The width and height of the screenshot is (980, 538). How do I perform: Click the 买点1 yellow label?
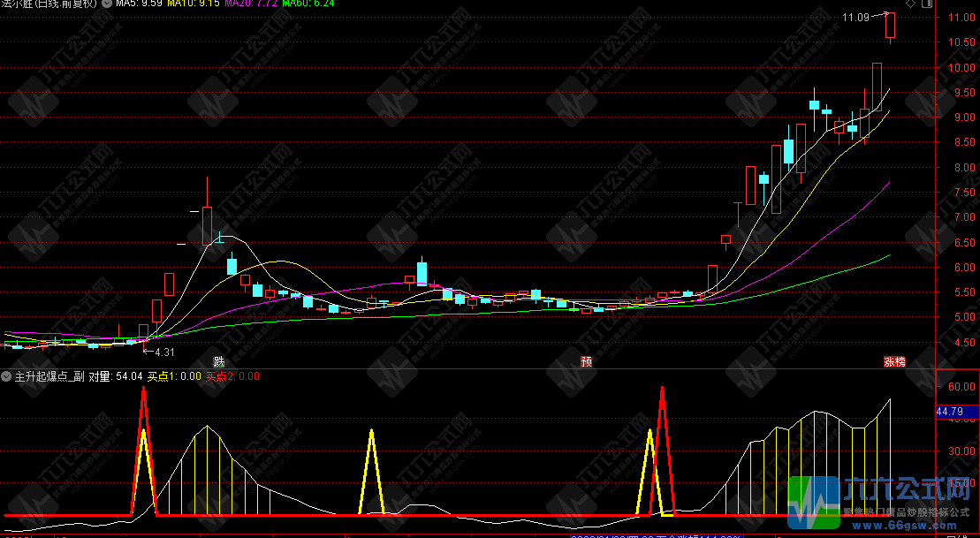pos(173,376)
